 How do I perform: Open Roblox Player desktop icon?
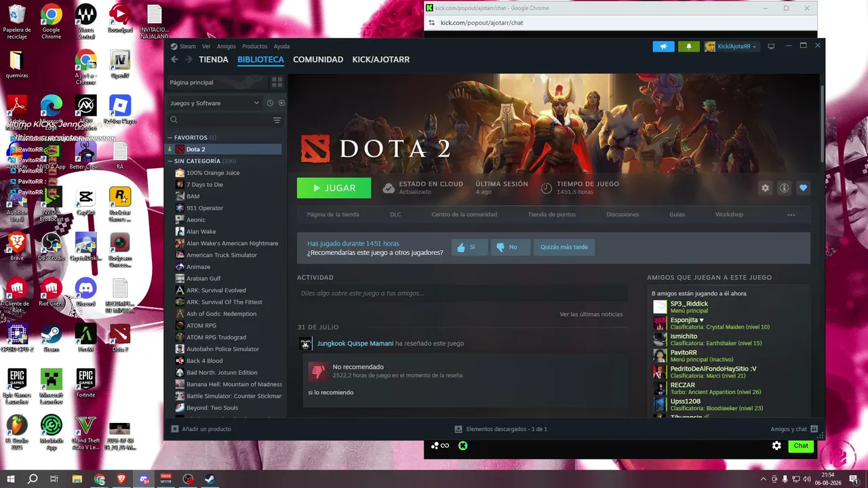[x=120, y=109]
